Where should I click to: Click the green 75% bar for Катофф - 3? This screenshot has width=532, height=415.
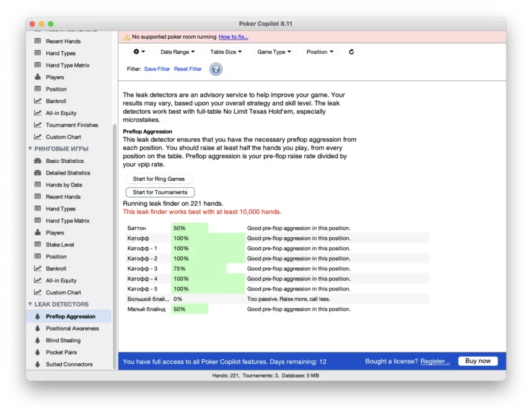click(x=198, y=268)
